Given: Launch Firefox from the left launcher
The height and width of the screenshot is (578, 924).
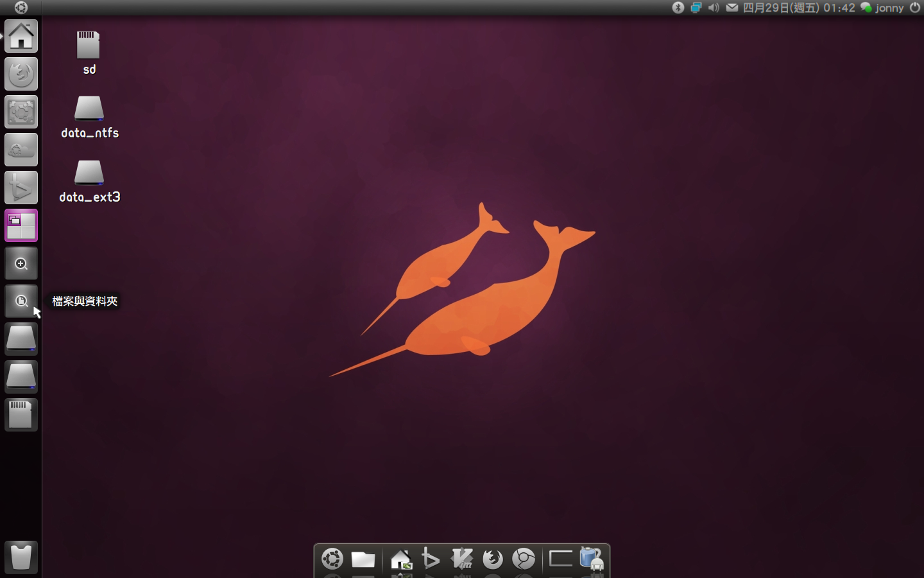Looking at the screenshot, I should (21, 74).
